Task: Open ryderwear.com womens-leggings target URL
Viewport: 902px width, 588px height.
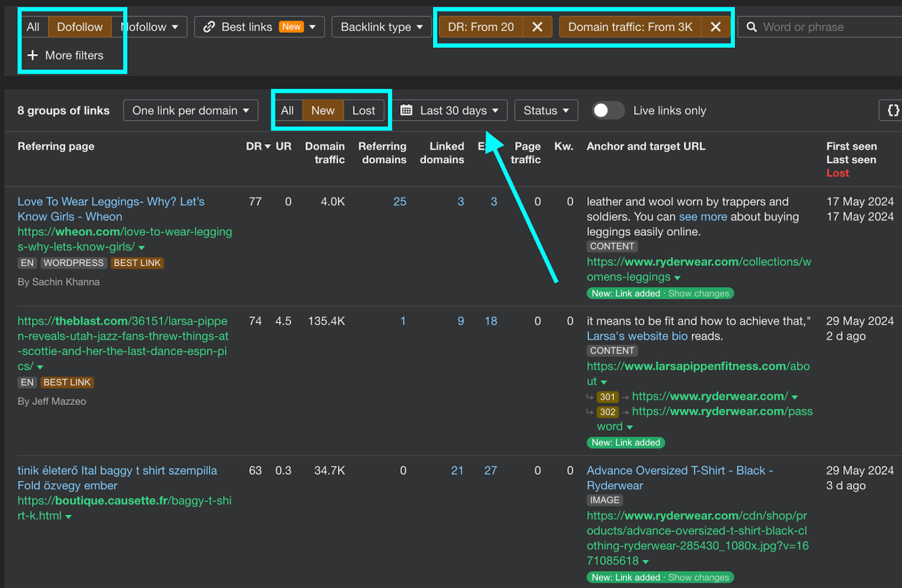Action: pyautogui.click(x=699, y=269)
